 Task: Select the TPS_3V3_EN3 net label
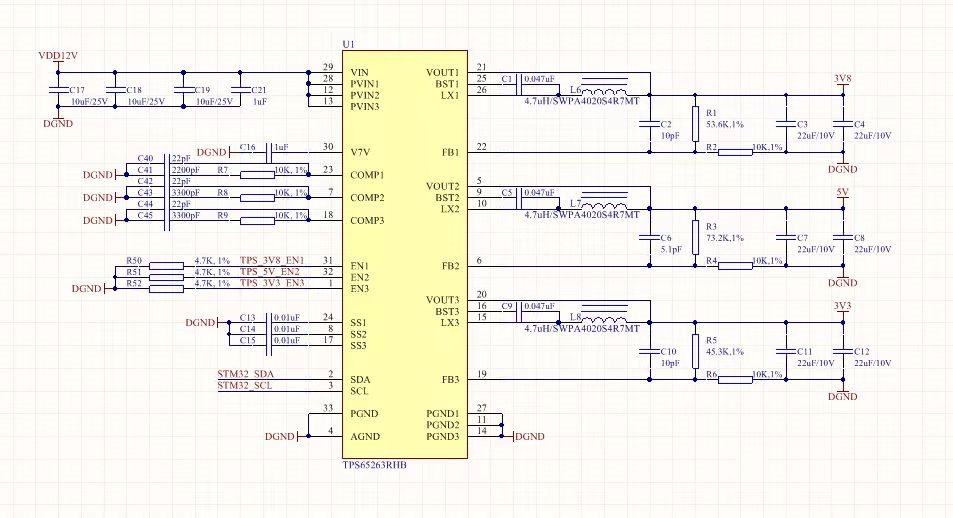tap(272, 283)
